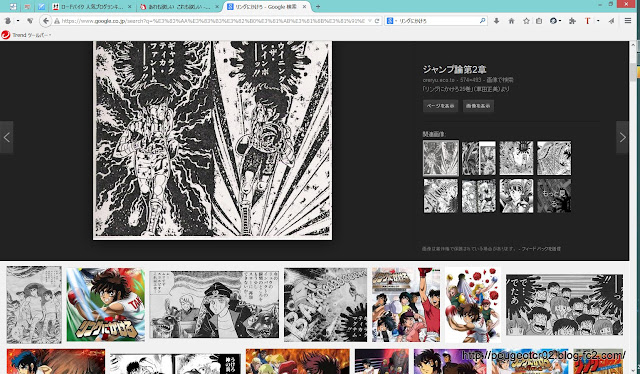Switch to the ロードバイク 人気ブログランキング tab
This screenshot has height=374, width=640.
click(x=92, y=7)
